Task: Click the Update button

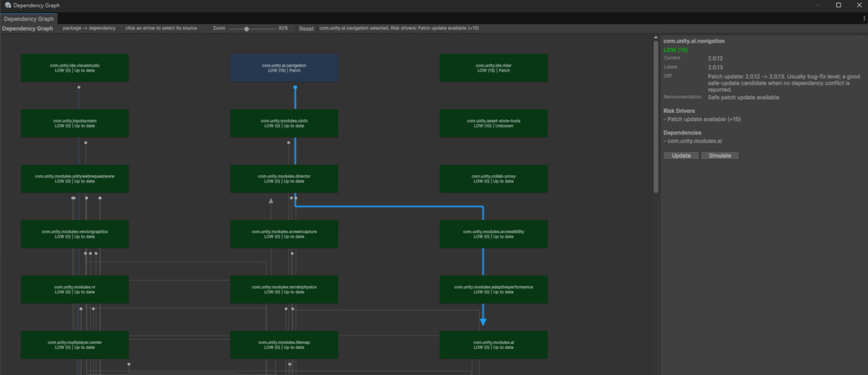Action: coord(681,156)
